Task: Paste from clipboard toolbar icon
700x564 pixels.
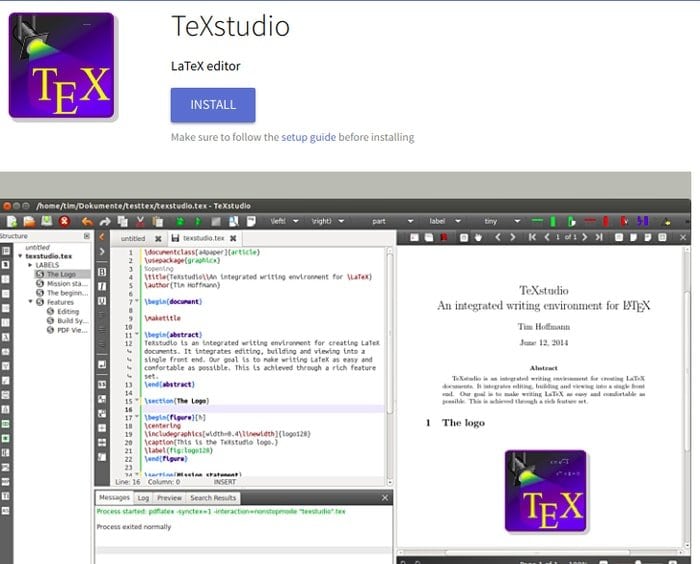Action: [x=158, y=221]
